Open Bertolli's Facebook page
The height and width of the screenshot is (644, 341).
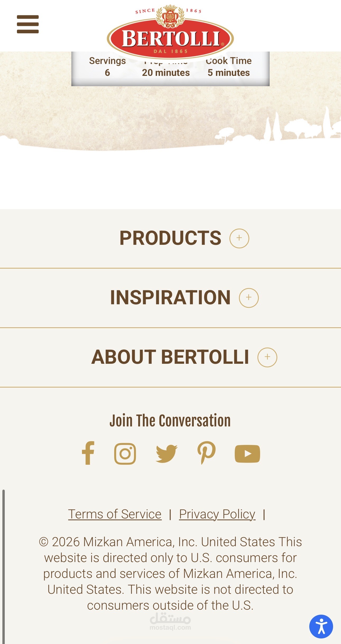click(88, 453)
